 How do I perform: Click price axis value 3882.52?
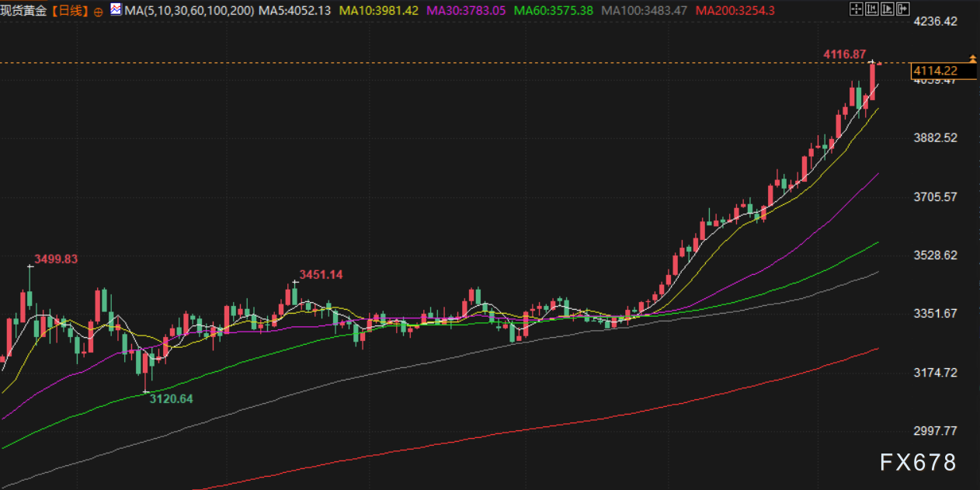pos(936,137)
